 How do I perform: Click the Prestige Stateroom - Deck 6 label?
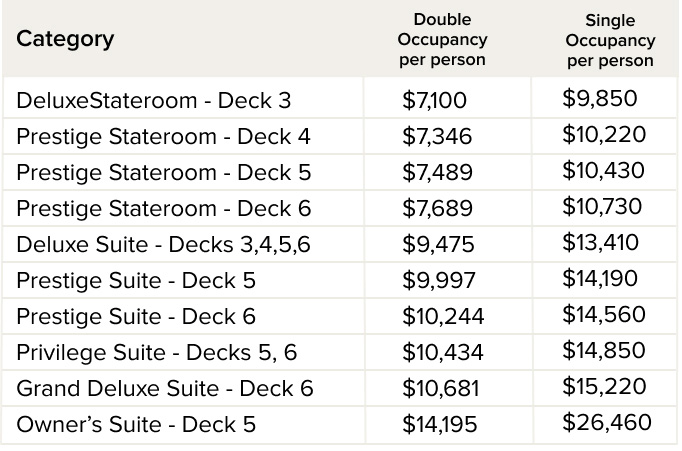[163, 208]
